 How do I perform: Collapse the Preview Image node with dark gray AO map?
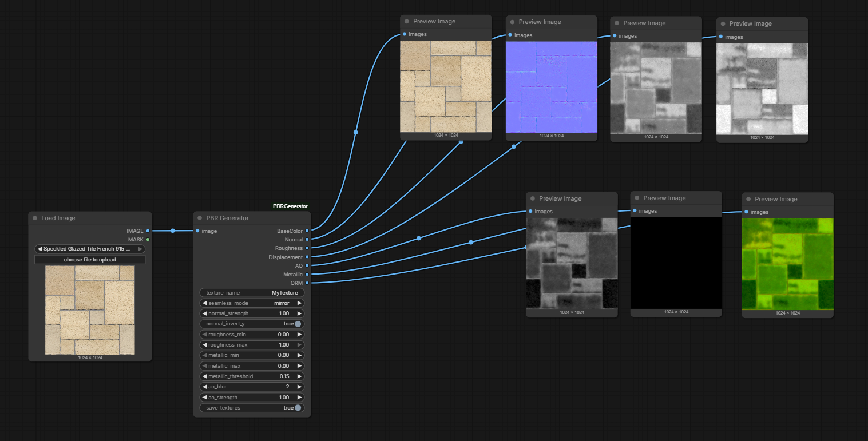[x=533, y=198]
